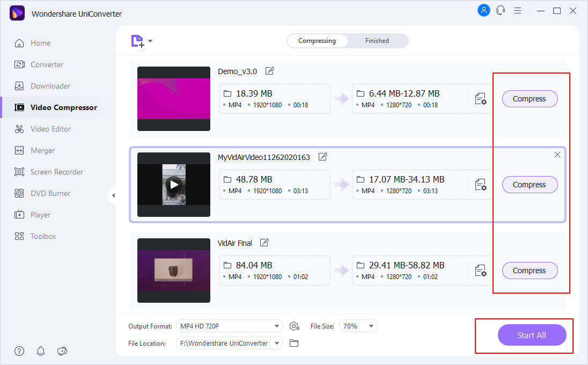Click Start All to compress all videos
Screen dimensions: 588x365
point(532,335)
